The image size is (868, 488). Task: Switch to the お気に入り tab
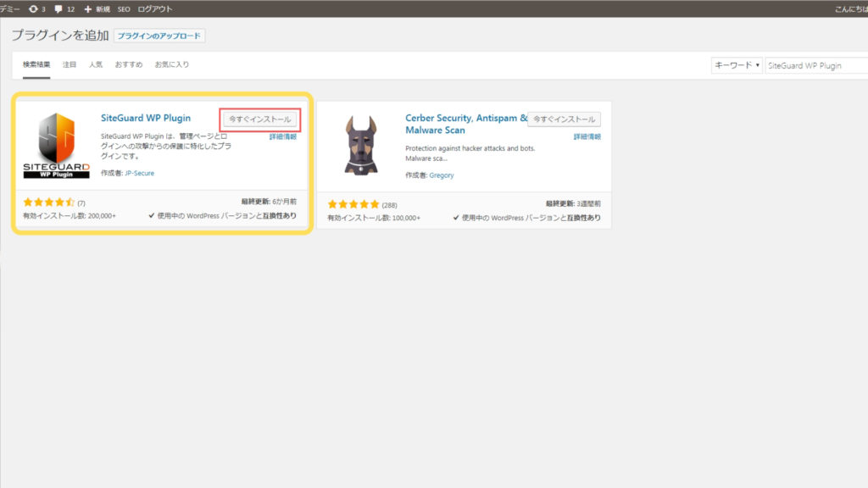click(x=171, y=64)
